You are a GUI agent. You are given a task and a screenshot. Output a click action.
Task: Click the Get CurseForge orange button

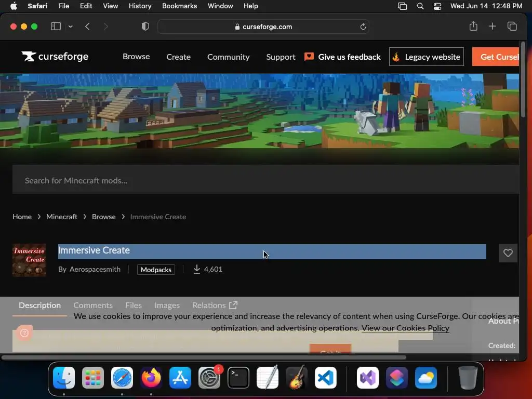[496, 57]
